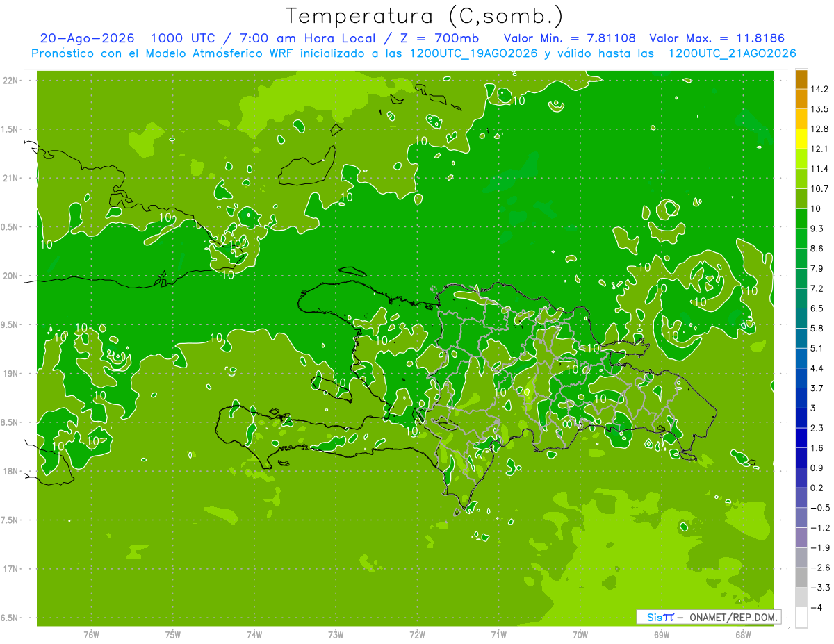Click the yellow swatch between 12.1 and 12.8
This screenshot has width=834, height=644.
coord(801,139)
